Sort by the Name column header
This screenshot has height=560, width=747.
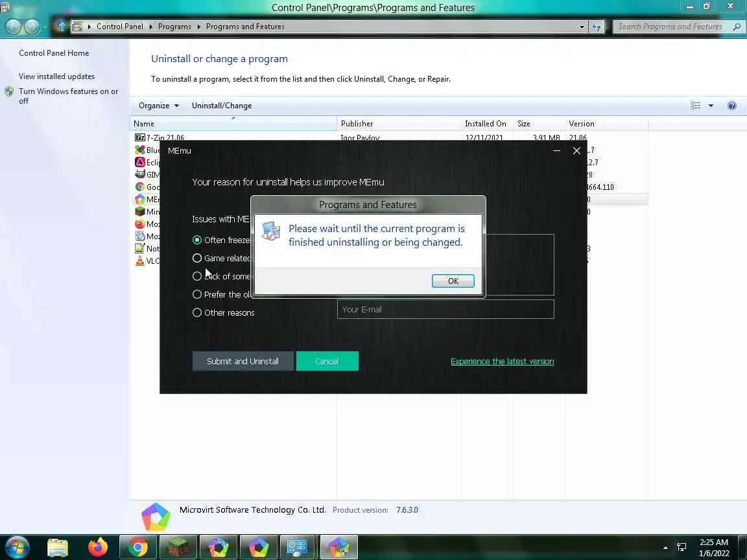click(233, 124)
